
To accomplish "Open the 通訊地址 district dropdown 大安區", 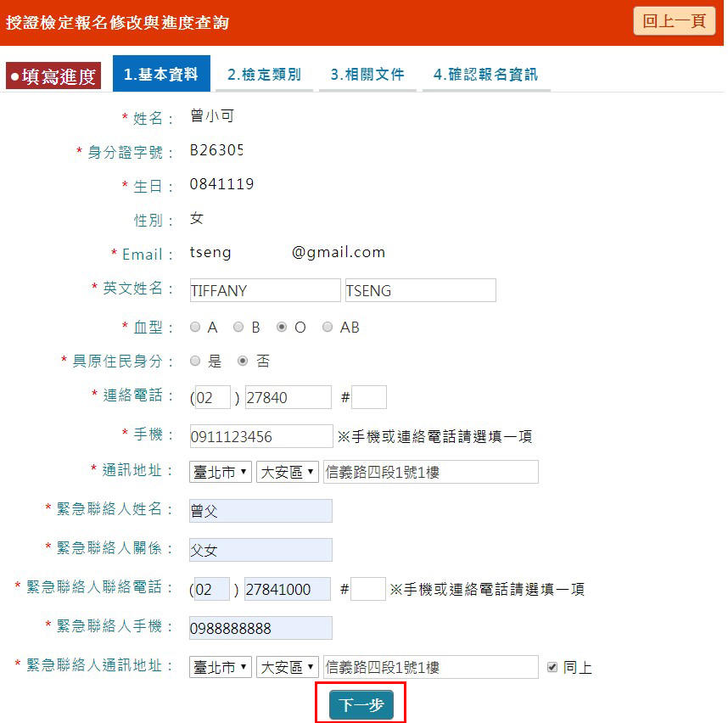I will point(288,472).
